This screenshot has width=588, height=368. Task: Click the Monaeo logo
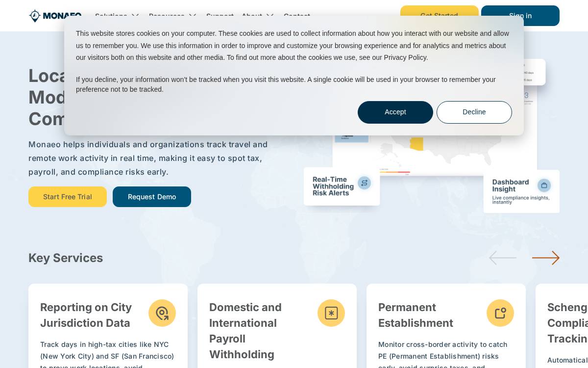coord(55,16)
